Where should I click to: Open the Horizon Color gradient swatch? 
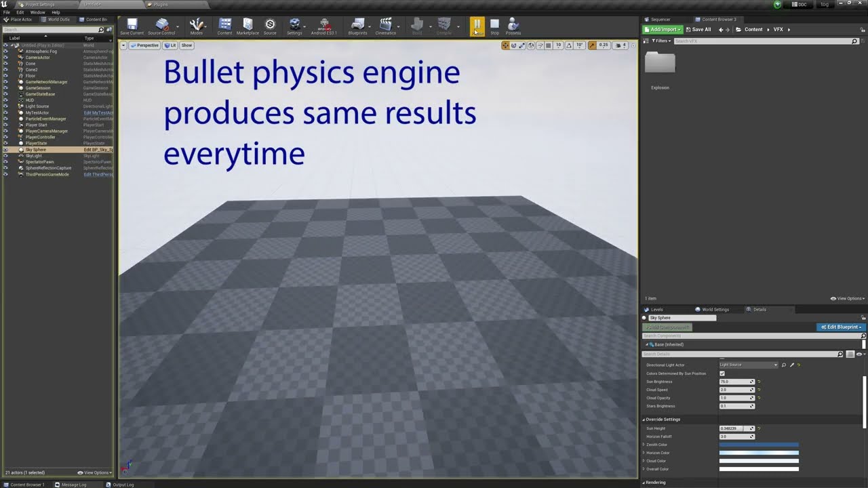[x=759, y=453]
